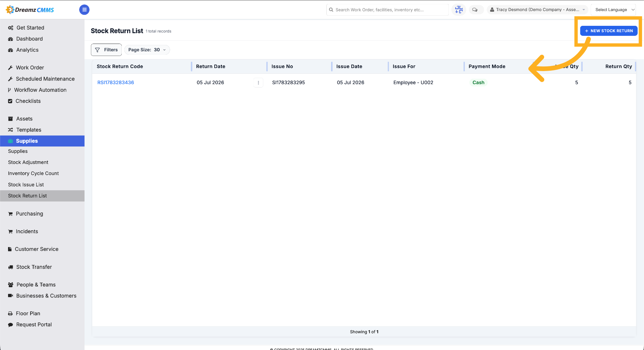Click the Workflow Automation branch icon
This screenshot has width=644, height=350.
(x=9, y=90)
